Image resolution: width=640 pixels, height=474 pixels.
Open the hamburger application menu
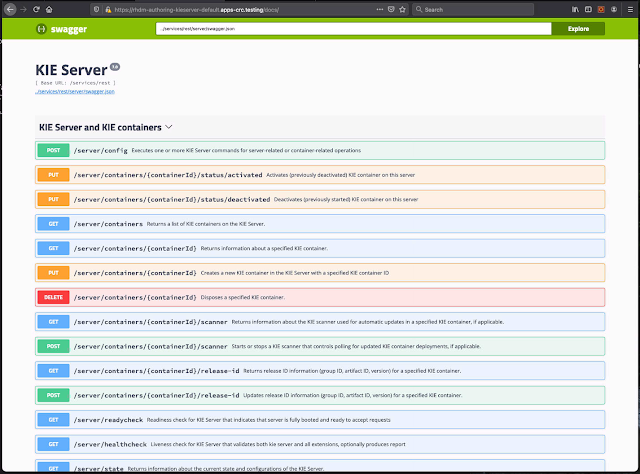click(x=630, y=9)
